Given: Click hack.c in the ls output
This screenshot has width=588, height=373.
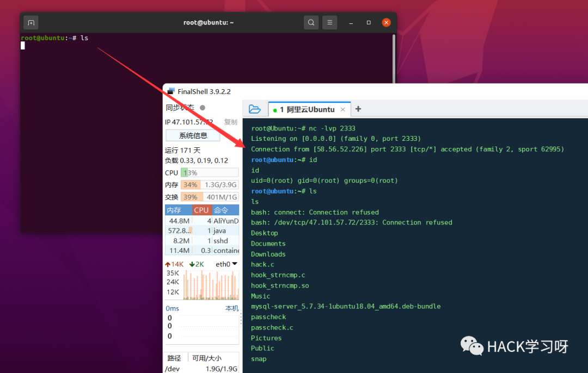Looking at the screenshot, I should coord(262,264).
